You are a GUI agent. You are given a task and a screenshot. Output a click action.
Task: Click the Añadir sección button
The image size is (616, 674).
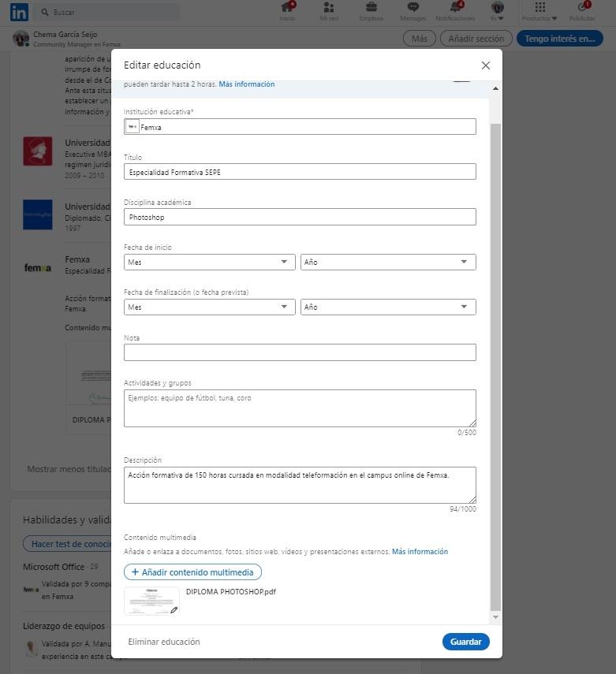coord(476,39)
